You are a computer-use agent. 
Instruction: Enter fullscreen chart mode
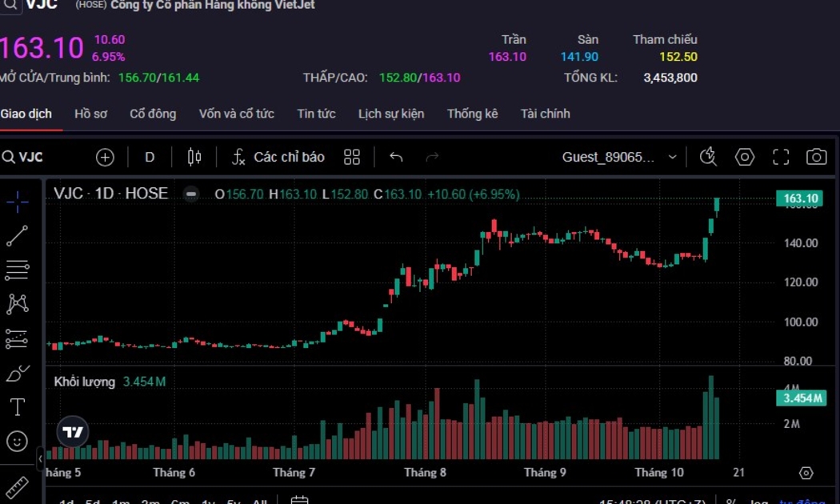pos(781,157)
